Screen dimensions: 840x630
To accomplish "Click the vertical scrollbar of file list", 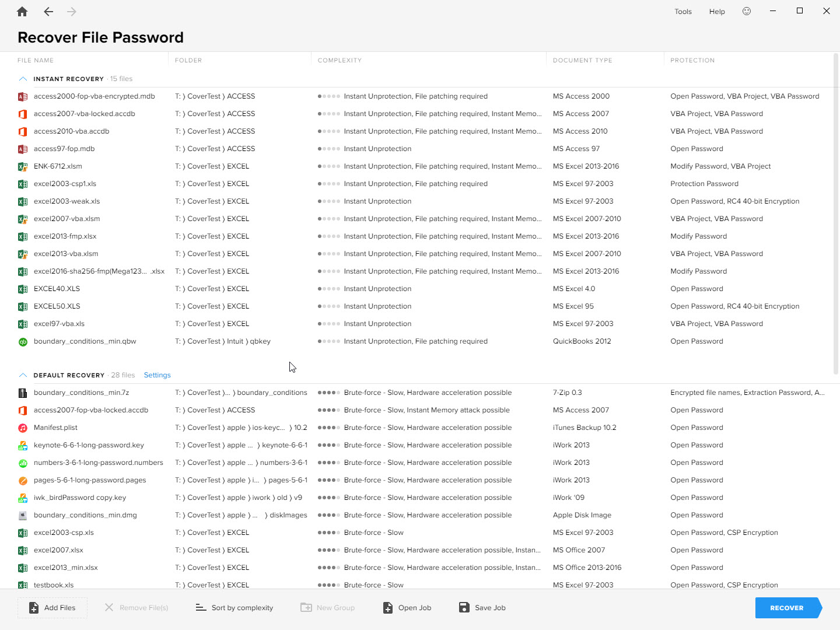I will click(836, 213).
